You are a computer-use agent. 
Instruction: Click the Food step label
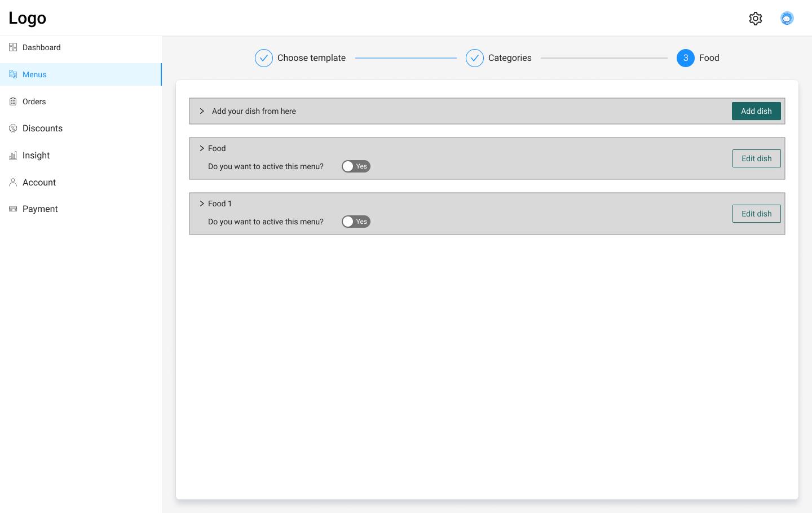pos(709,58)
